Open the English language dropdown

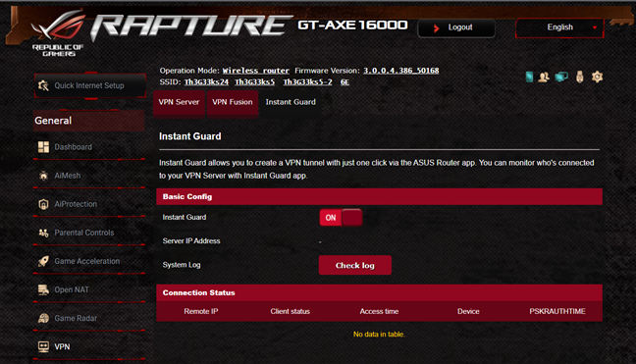pyautogui.click(x=559, y=27)
